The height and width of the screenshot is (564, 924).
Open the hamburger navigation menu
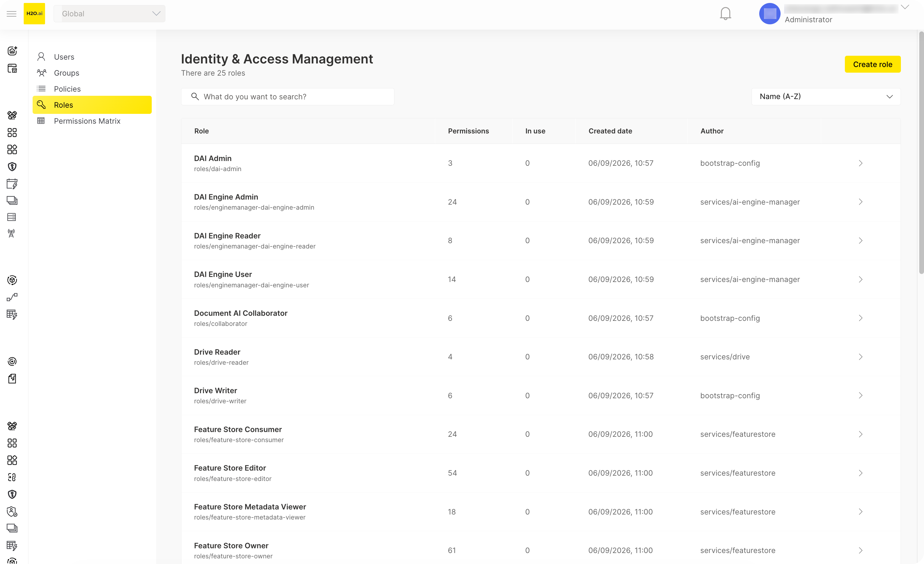pos(12,14)
